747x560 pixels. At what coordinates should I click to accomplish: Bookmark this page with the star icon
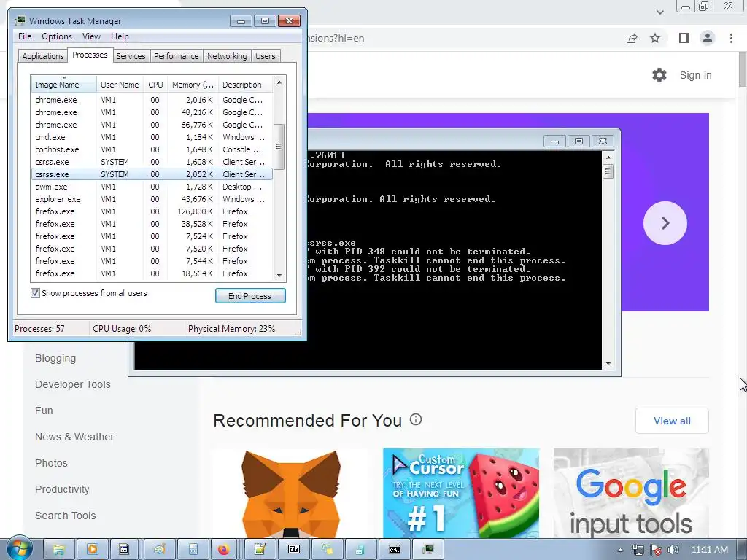pyautogui.click(x=655, y=38)
